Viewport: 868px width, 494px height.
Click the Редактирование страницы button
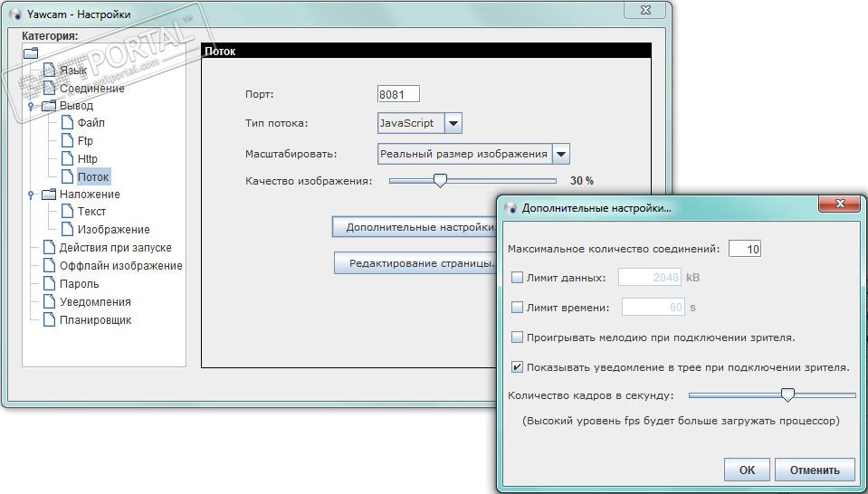click(x=415, y=263)
